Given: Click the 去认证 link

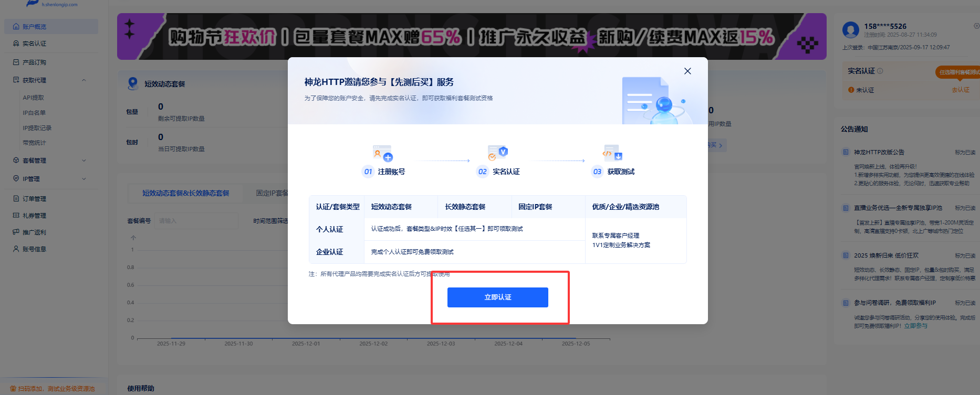Looking at the screenshot, I should [x=961, y=90].
